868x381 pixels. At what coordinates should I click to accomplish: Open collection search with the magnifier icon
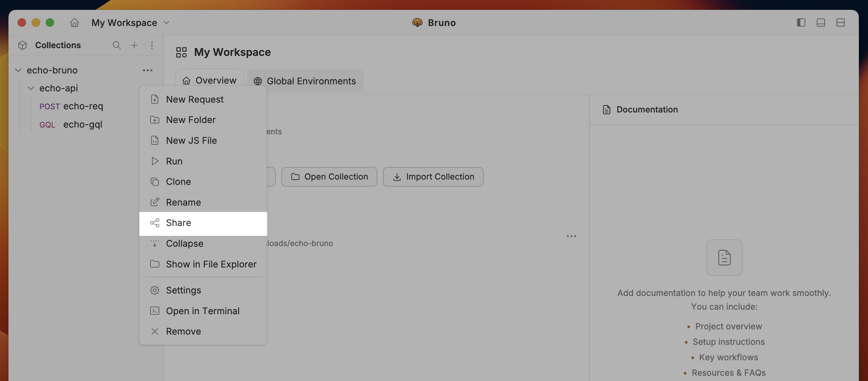(x=116, y=45)
